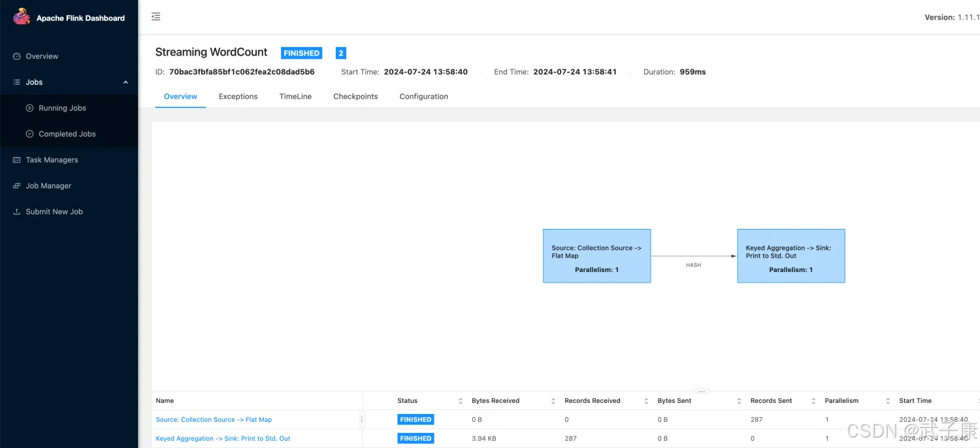Collapse the sidebar with the menu fold icon

155,16
